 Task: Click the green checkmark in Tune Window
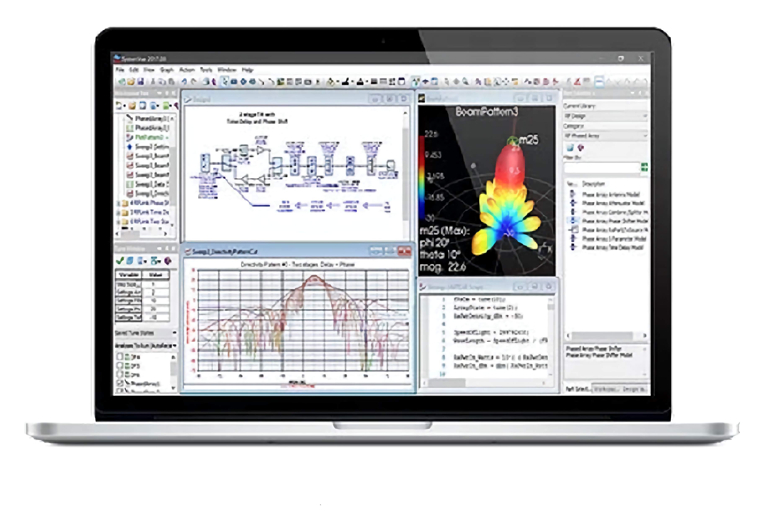pyautogui.click(x=120, y=261)
